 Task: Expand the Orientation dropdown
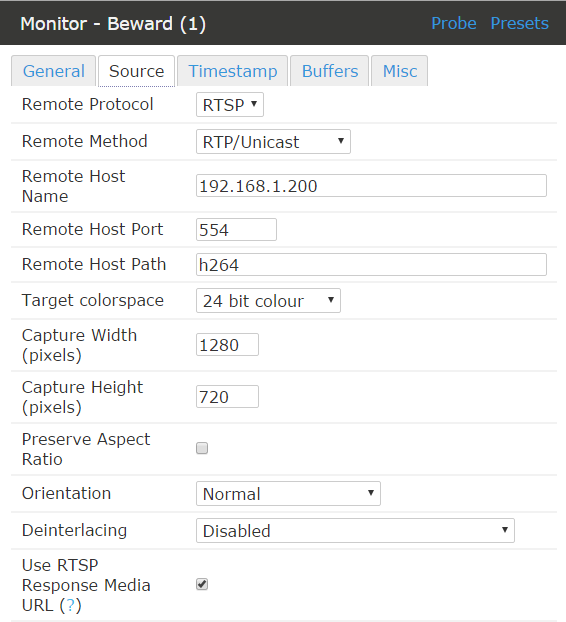pyautogui.click(x=288, y=494)
